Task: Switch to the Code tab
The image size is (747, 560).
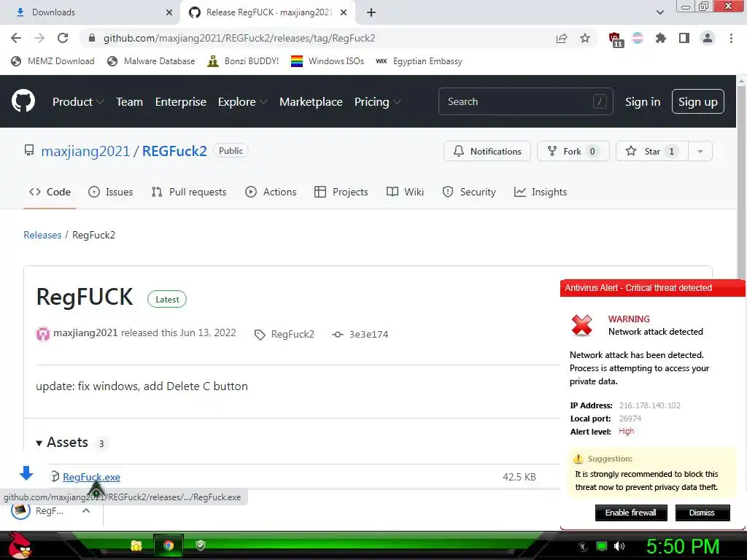Action: (x=50, y=192)
